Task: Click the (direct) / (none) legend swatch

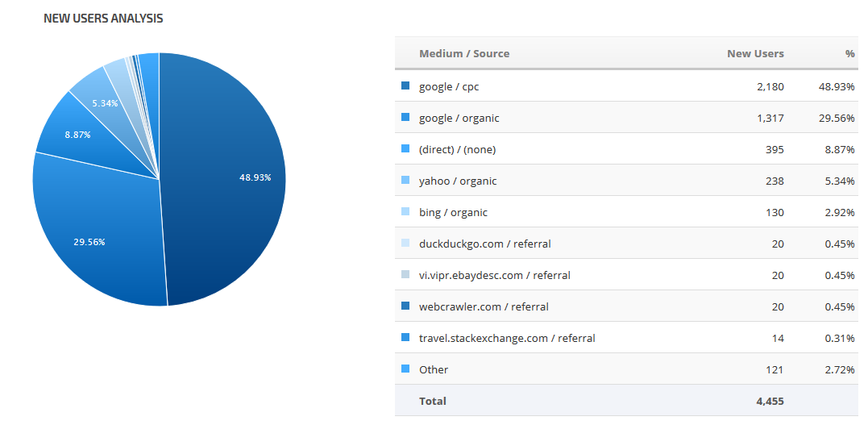Action: [x=405, y=149]
